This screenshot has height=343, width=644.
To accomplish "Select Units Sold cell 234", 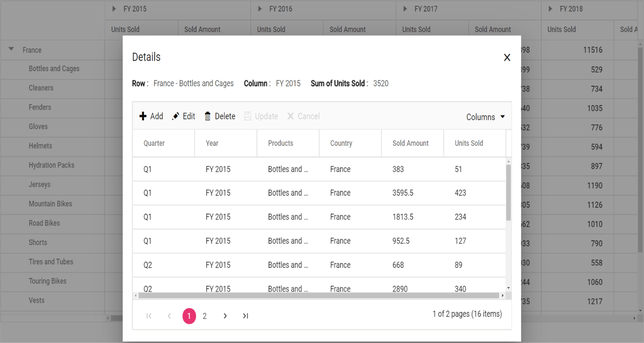I will point(474,217).
